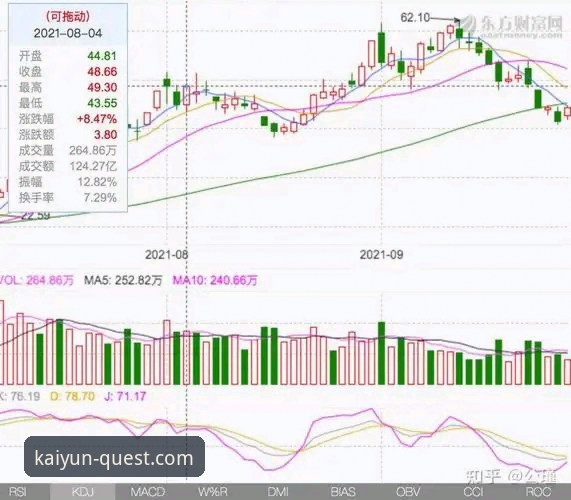The width and height of the screenshot is (571, 500).
Task: Select the DMI indicator tab
Action: click(278, 492)
